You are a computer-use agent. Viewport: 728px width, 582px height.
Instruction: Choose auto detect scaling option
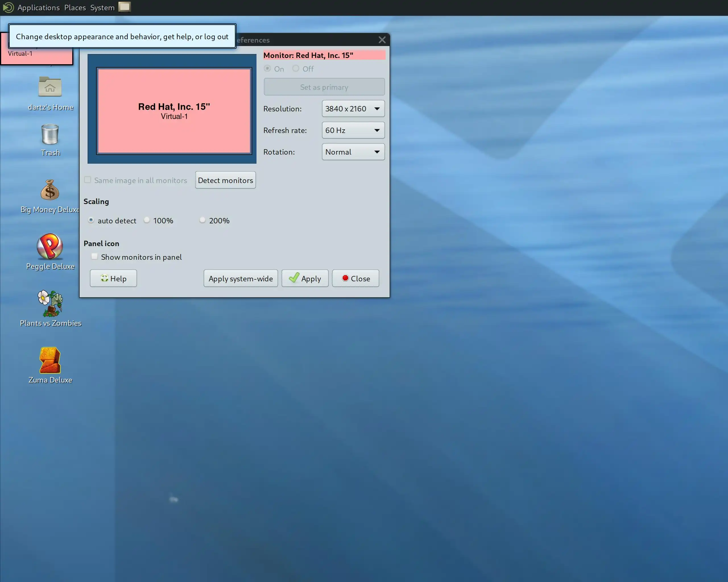pos(91,220)
